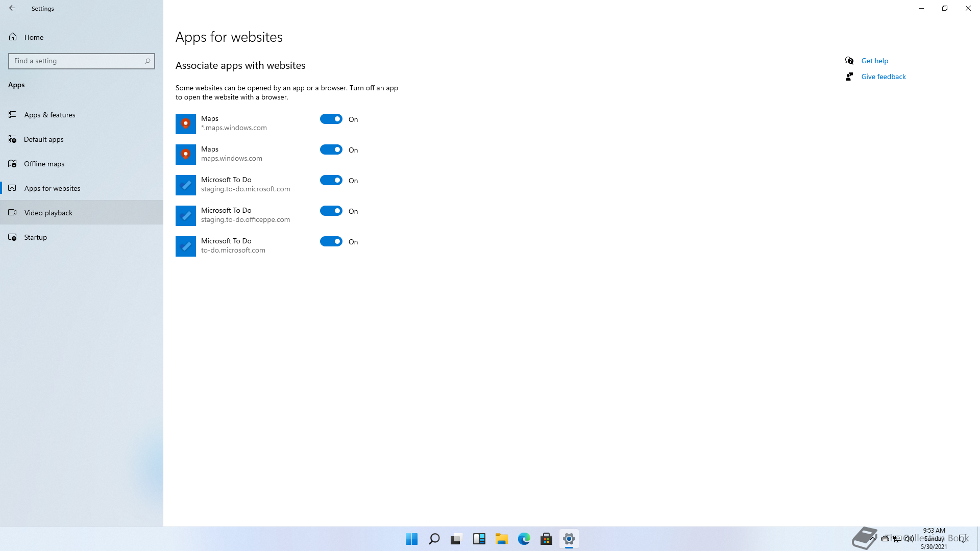This screenshot has height=551, width=980.
Task: Click the *.maps.windows.com domain text
Action: tap(234, 128)
